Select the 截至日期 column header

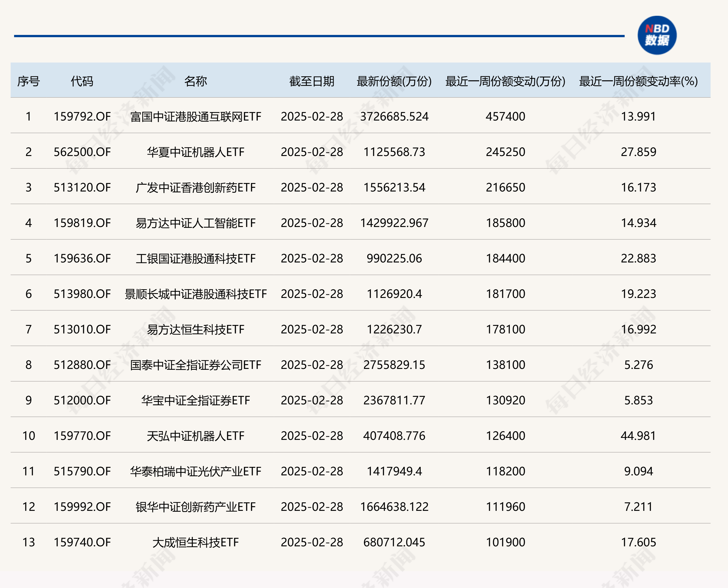click(x=312, y=81)
